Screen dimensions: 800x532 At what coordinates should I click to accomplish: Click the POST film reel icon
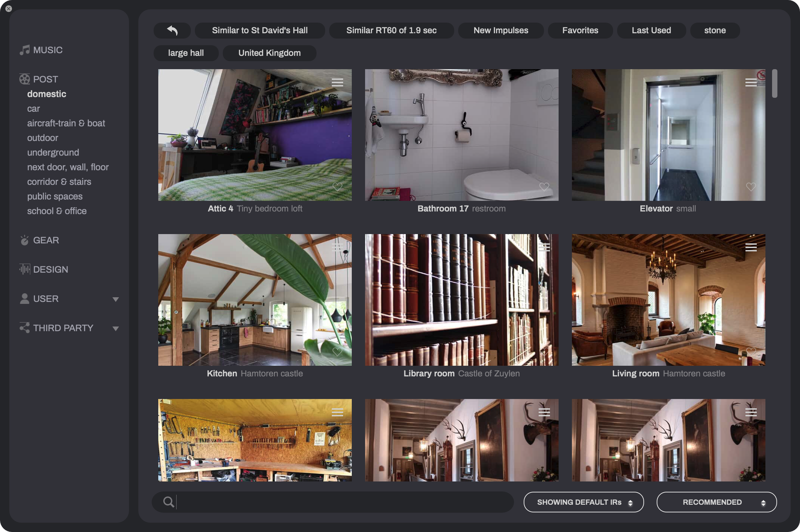(x=24, y=79)
